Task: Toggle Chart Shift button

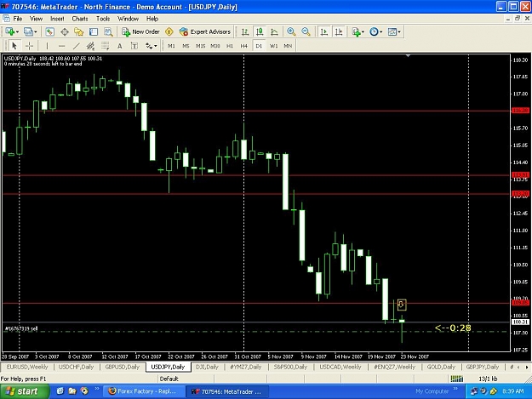Action: click(x=339, y=31)
